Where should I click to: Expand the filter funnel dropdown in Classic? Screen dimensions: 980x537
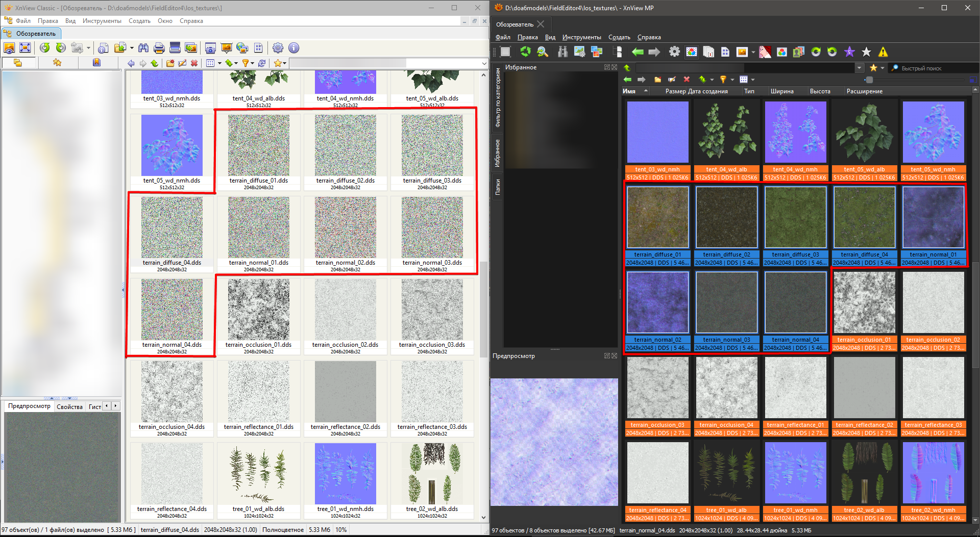pos(252,63)
